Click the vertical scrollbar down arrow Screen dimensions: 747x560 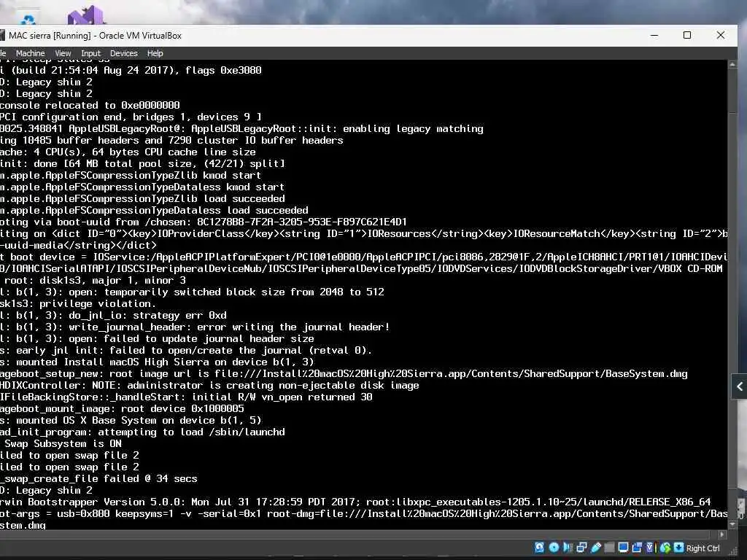[732, 524]
